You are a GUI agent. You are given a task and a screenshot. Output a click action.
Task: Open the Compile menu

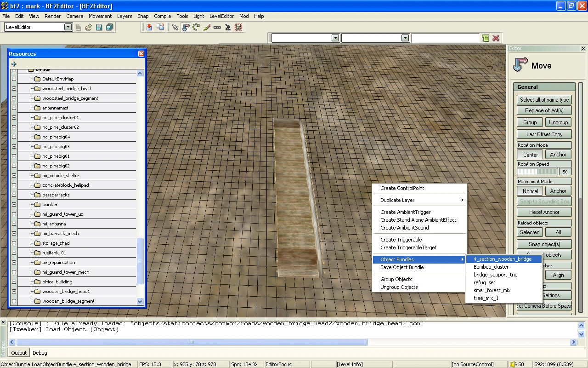click(x=162, y=16)
